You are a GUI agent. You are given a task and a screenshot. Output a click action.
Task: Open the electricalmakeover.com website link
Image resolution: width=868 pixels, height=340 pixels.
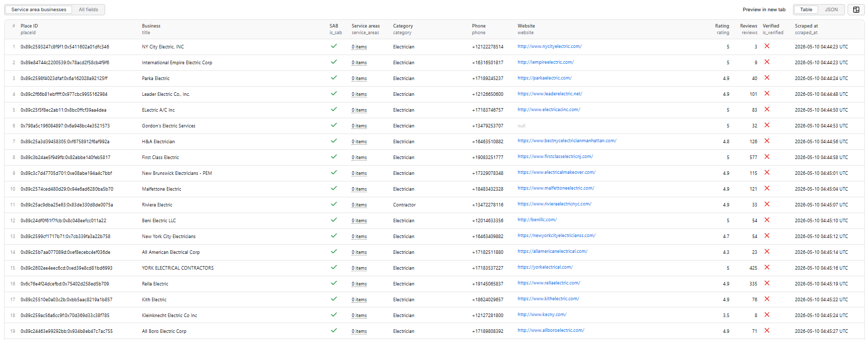[x=556, y=172]
